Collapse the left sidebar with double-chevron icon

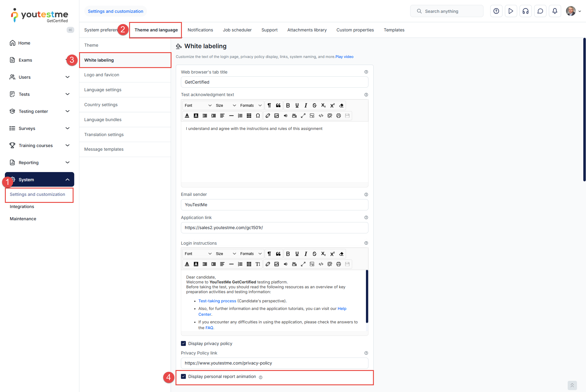71,30
